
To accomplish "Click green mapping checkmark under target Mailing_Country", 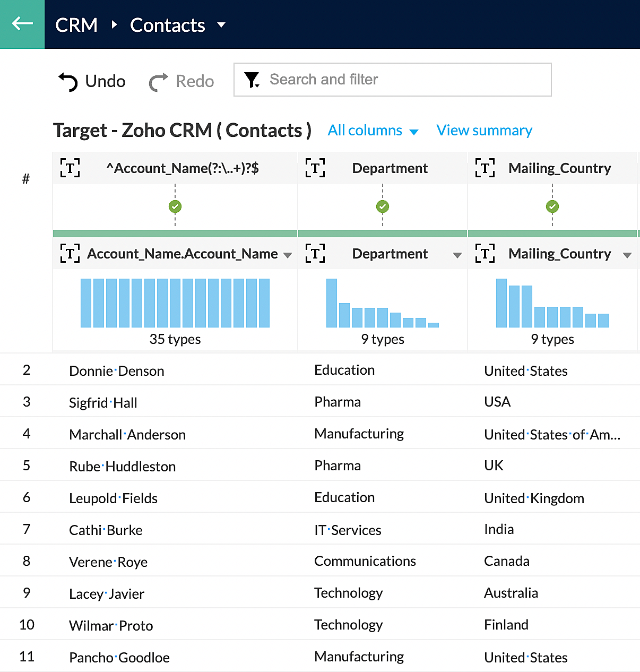I will [x=552, y=206].
